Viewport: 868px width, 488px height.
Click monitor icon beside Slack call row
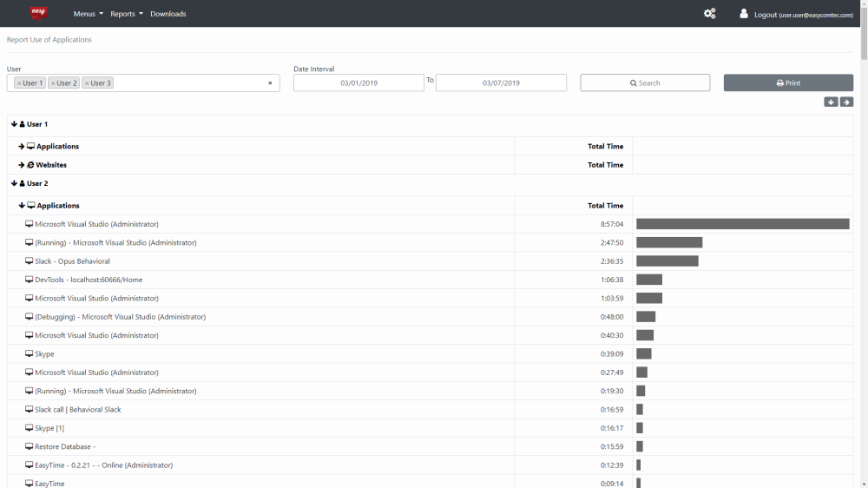(29, 409)
